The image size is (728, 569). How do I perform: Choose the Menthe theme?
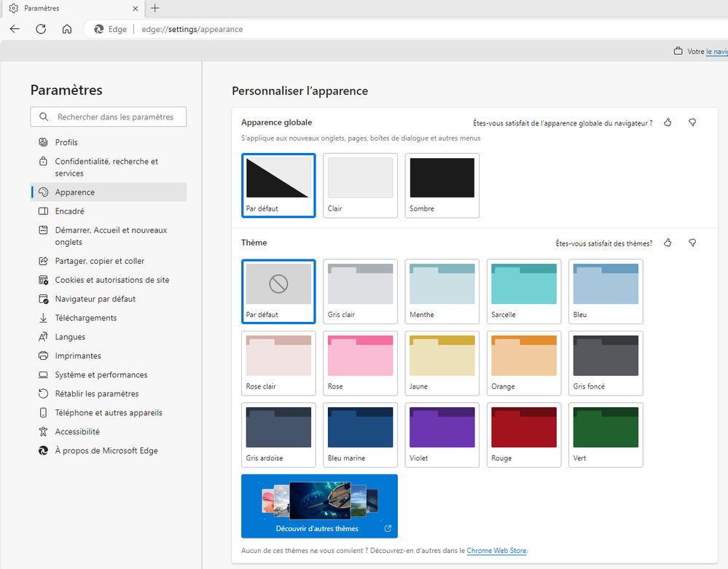coord(442,291)
